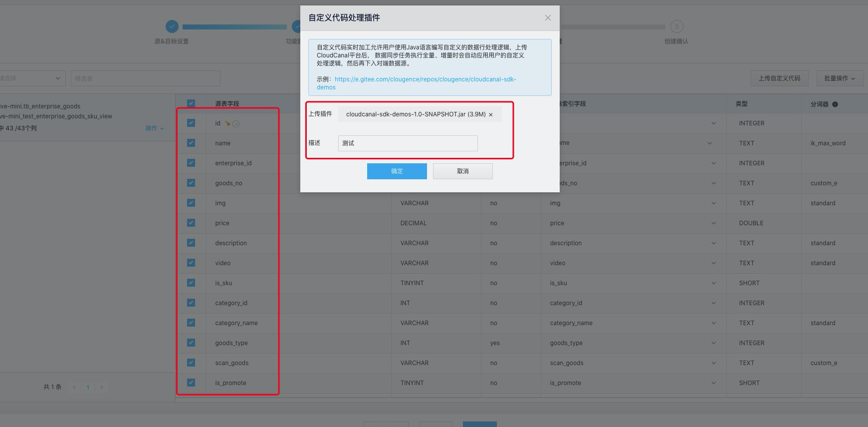Click the completed step circle for 源&目标设置
Screen dimensions: 868x427
click(x=172, y=26)
